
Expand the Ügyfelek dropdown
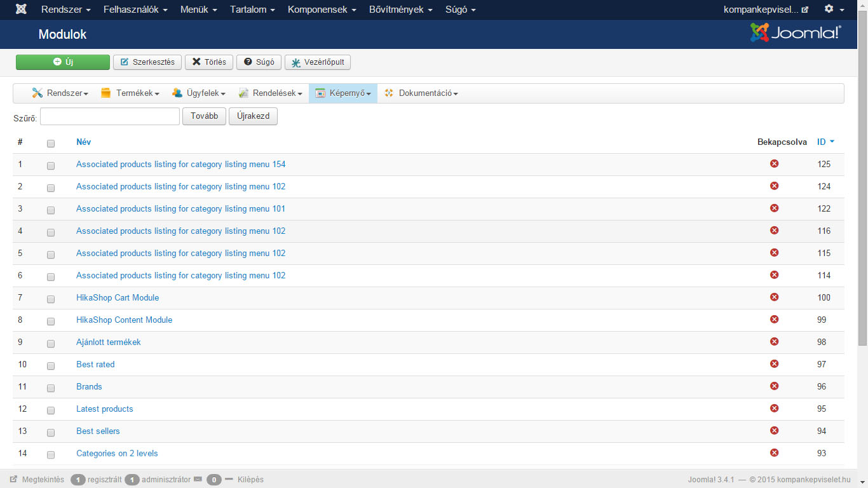pos(199,93)
